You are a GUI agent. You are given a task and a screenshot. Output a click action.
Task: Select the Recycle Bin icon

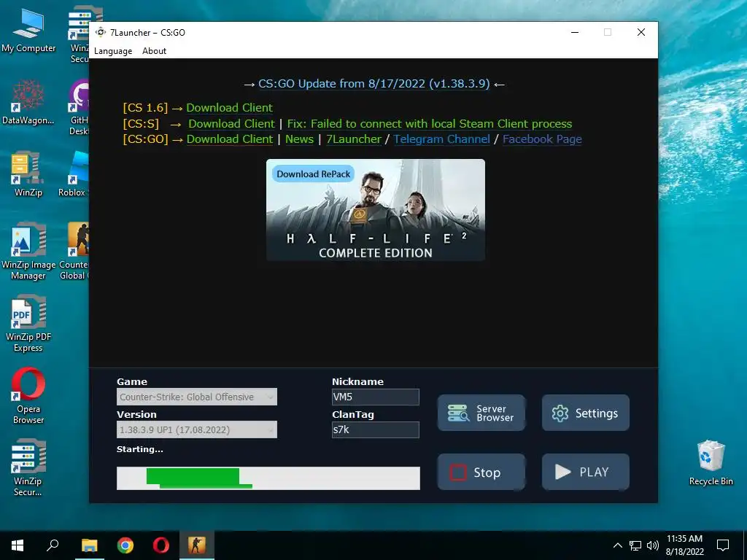tap(711, 463)
